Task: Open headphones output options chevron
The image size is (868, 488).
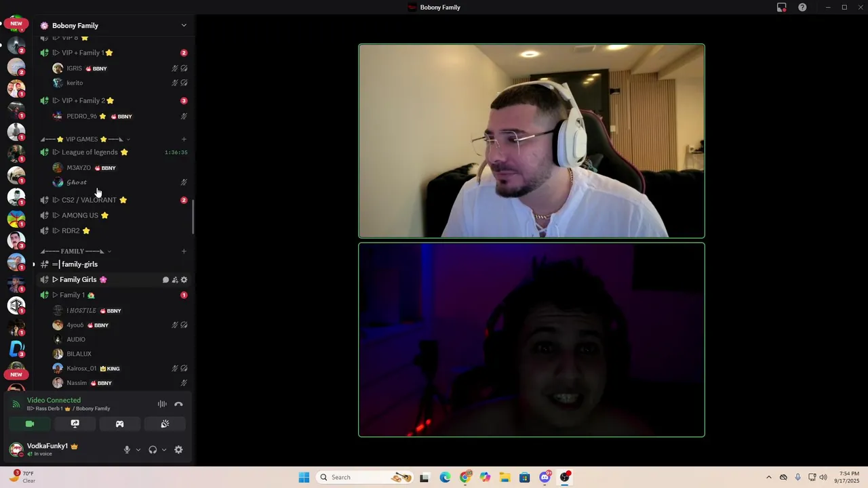Action: 163,449
